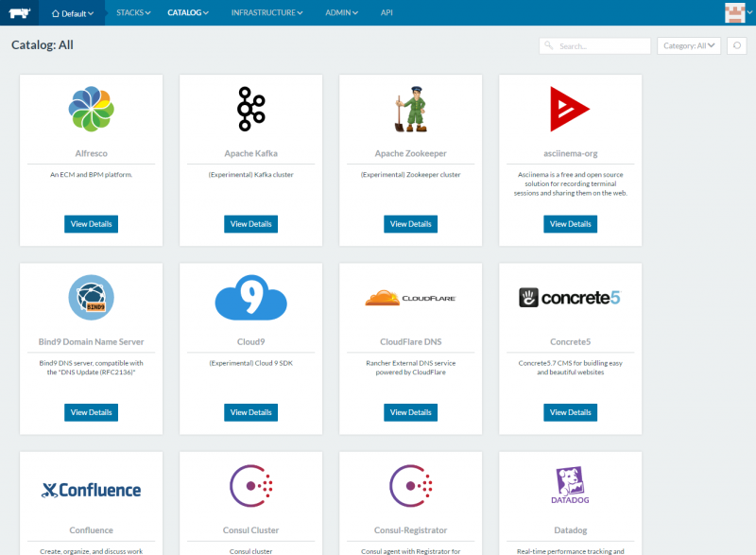Click the Consul-Registrator logo
Image resolution: width=756 pixels, height=555 pixels.
click(x=411, y=486)
